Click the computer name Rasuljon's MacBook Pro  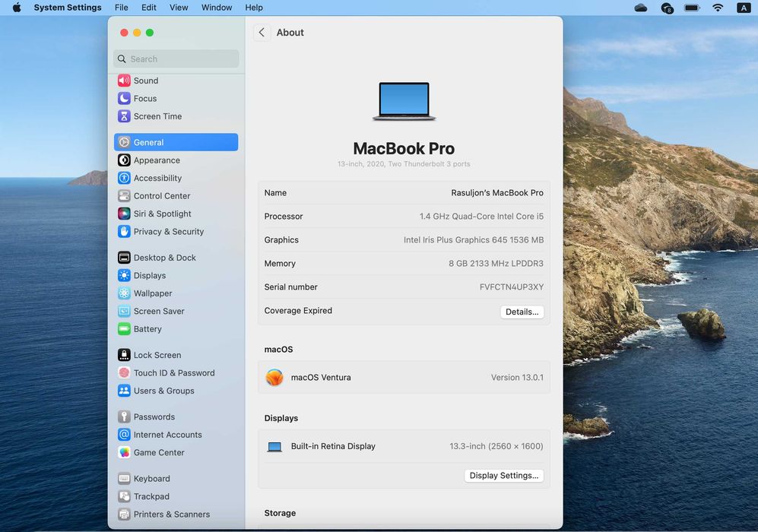[x=497, y=193]
